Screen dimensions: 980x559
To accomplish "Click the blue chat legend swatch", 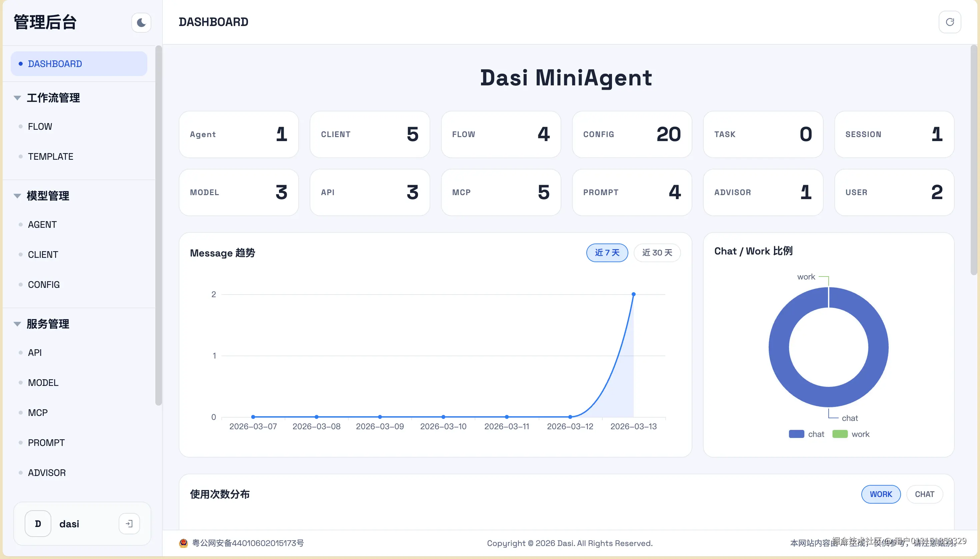I will click(x=796, y=434).
